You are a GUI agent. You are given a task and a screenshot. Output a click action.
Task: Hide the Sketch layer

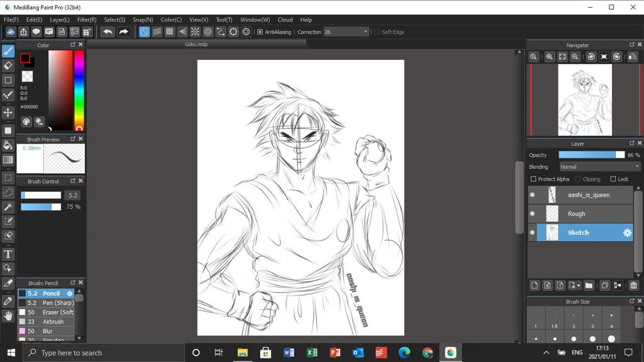[533, 232]
